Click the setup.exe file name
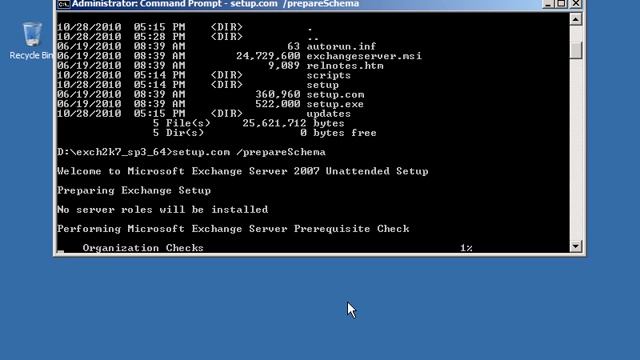 tap(335, 104)
